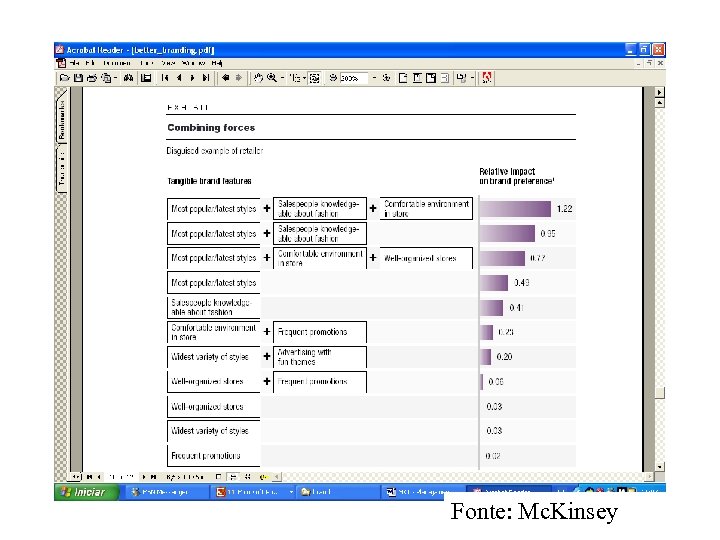Click the status bar next page arrow
Viewport: 720px width, 540px height.
coord(144,477)
